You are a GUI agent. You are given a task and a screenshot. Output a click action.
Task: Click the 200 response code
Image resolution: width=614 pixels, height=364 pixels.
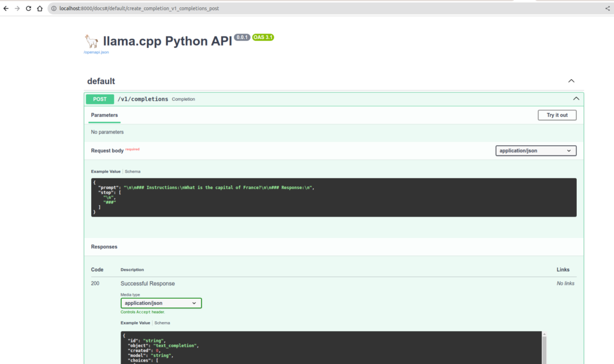click(95, 284)
